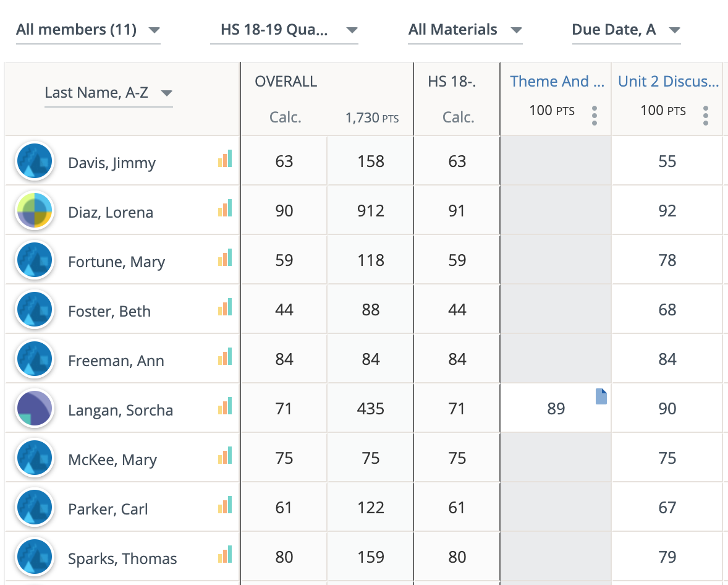
Task: Expand the All members (11) dropdown
Action: (88, 30)
